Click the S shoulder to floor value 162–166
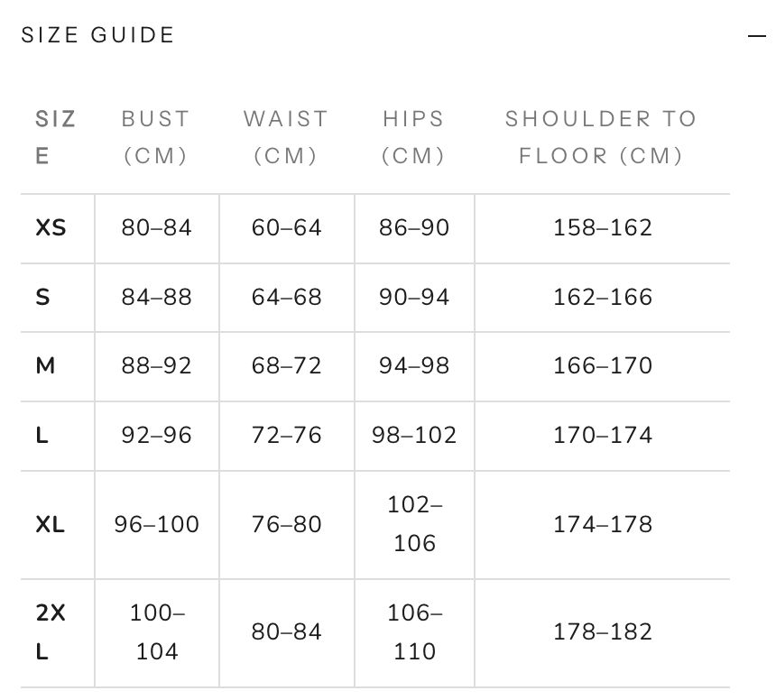 click(603, 298)
